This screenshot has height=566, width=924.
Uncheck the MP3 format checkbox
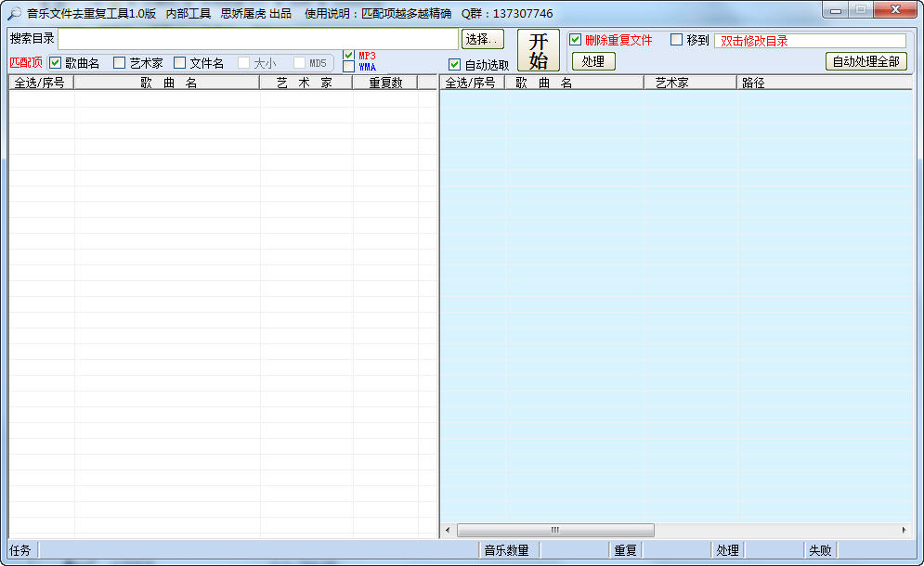[348, 56]
